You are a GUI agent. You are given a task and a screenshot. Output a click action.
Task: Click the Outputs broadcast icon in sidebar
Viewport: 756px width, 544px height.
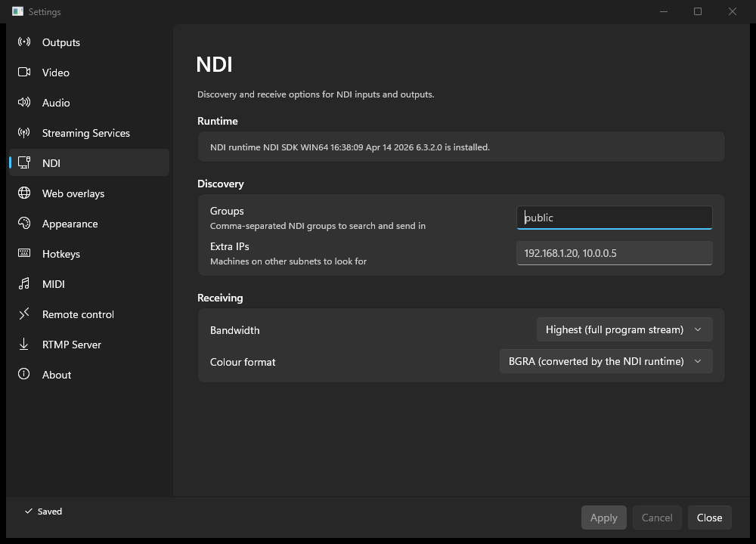tap(24, 42)
